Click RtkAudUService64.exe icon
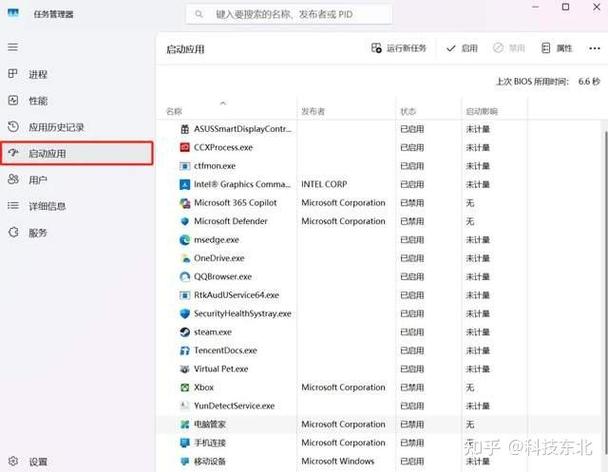This screenshot has height=472, width=608. (185, 295)
